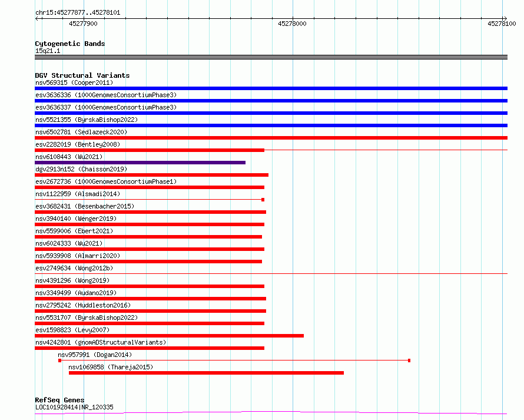The width and height of the screenshot is (524, 420).
Task: Select variant nsv5939908 (Almarri2020) label
Action: point(78,256)
